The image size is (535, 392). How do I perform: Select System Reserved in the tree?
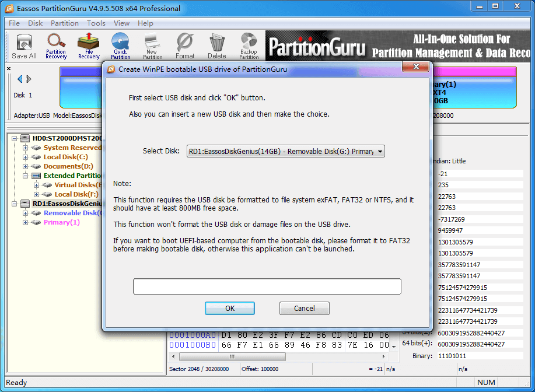pyautogui.click(x=73, y=148)
